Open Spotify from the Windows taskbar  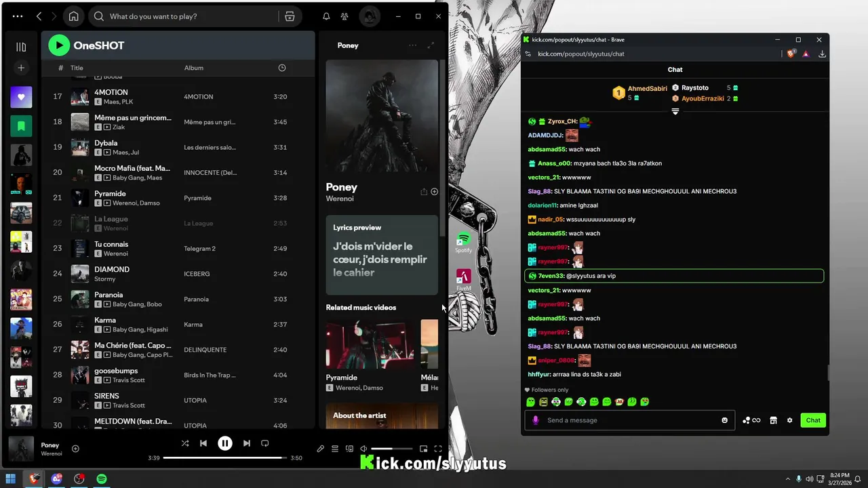click(102, 479)
